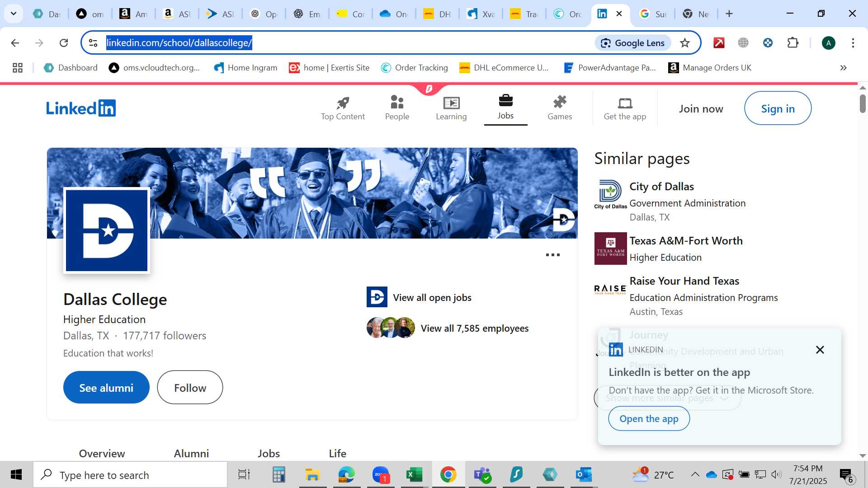This screenshot has width=868, height=488.
Task: Open Chrome profile avatar A
Action: (828, 43)
